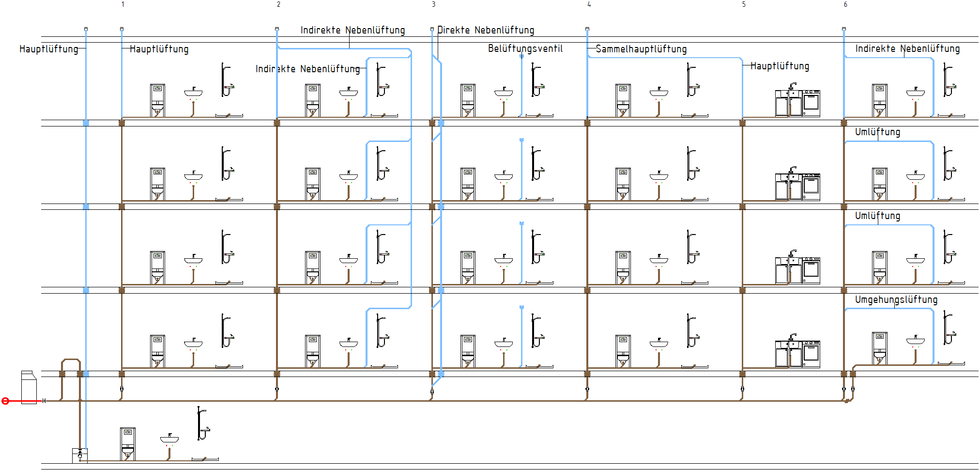The width and height of the screenshot is (980, 471).
Task: Select the top-floor toilet in column 1
Action: click(157, 100)
